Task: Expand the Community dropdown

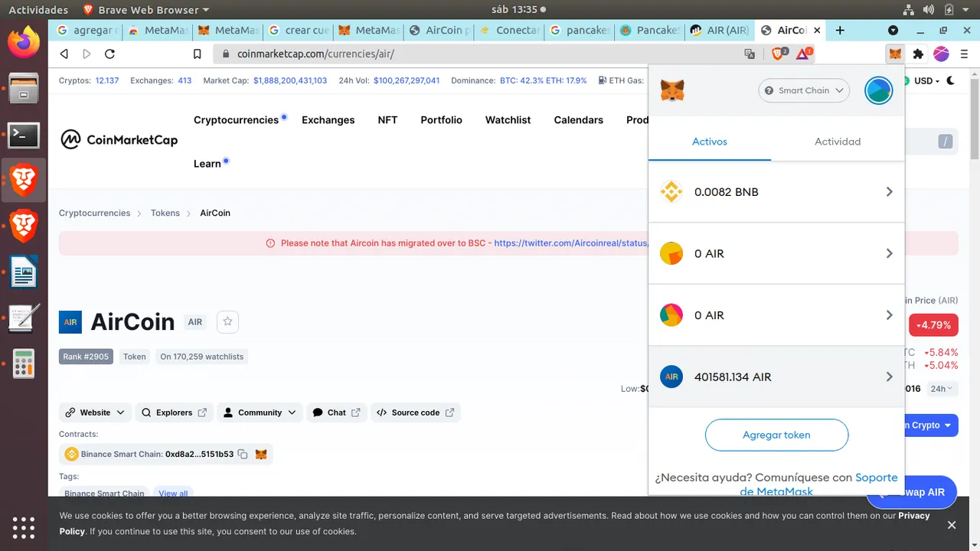Action: (x=260, y=412)
